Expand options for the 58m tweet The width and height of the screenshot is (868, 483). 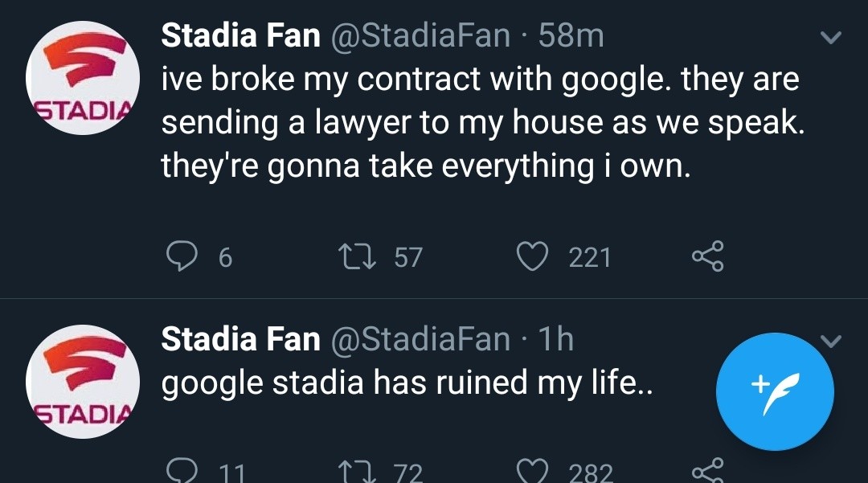(831, 38)
